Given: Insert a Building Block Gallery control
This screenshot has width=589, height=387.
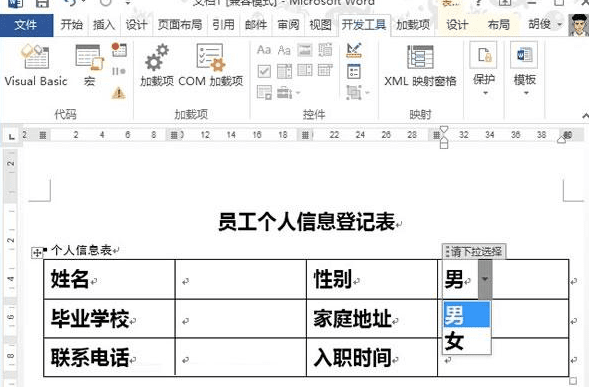Looking at the screenshot, I should click(325, 50).
